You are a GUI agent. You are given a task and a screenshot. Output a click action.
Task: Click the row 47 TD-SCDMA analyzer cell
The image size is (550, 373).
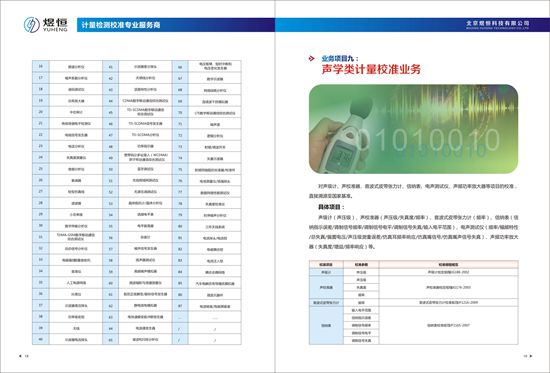[145, 135]
